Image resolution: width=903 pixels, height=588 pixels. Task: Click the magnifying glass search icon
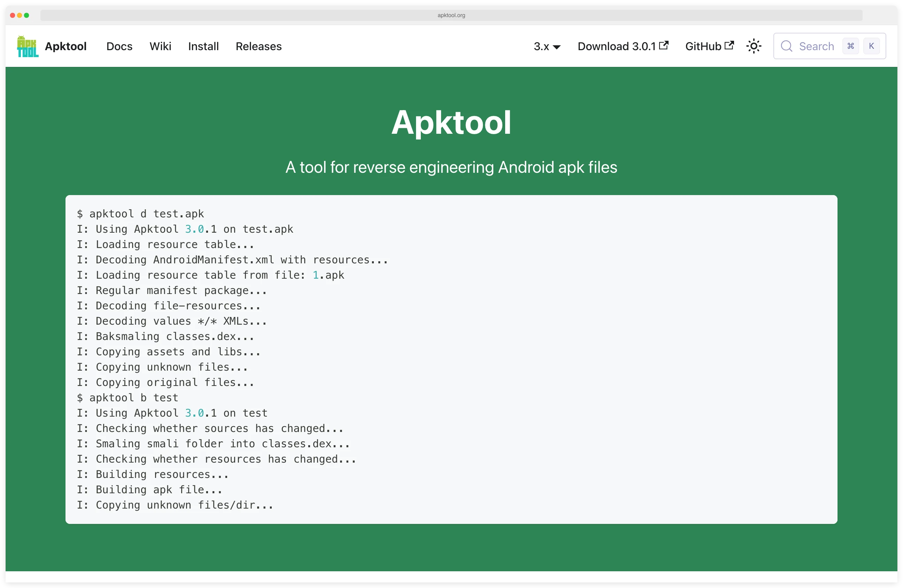click(787, 46)
